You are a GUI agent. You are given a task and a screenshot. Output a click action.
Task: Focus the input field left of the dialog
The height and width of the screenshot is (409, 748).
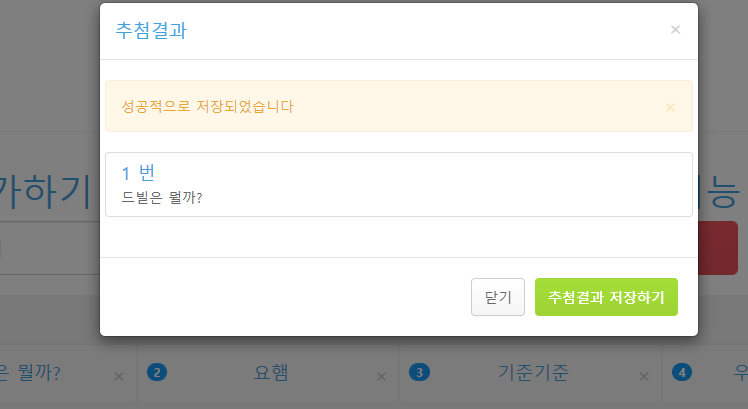[x=50, y=248]
